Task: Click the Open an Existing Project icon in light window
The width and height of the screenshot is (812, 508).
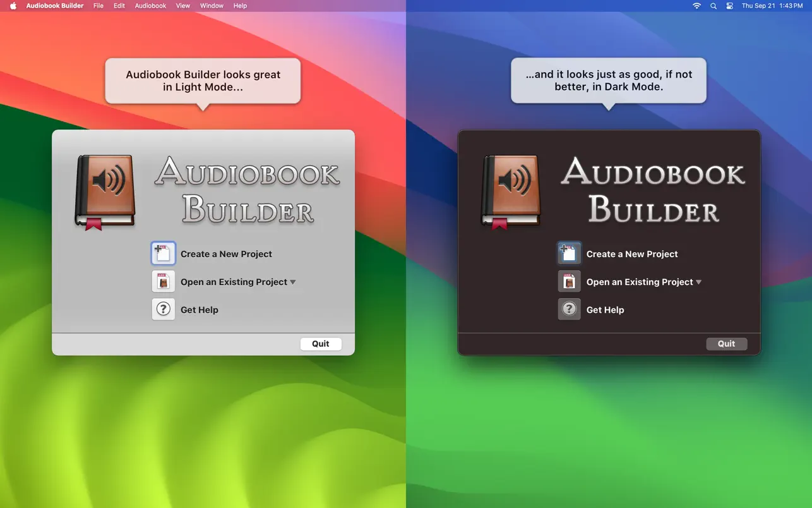Action: click(x=163, y=282)
